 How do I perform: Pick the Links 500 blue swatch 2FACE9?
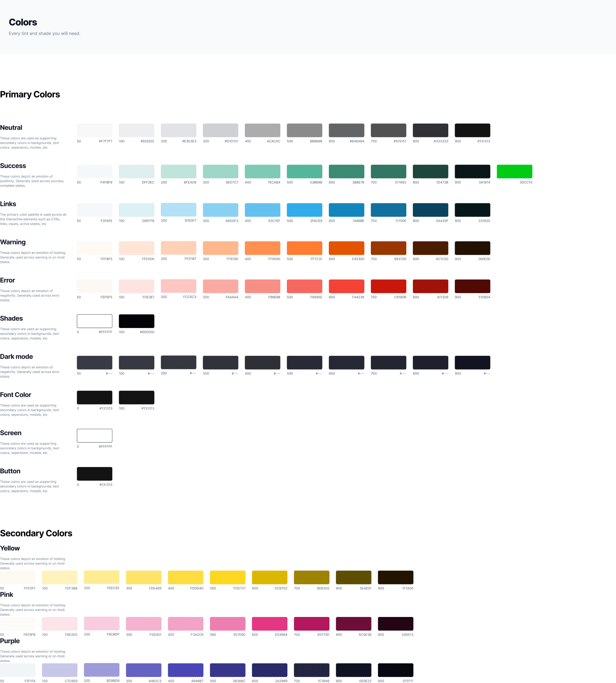(x=304, y=210)
